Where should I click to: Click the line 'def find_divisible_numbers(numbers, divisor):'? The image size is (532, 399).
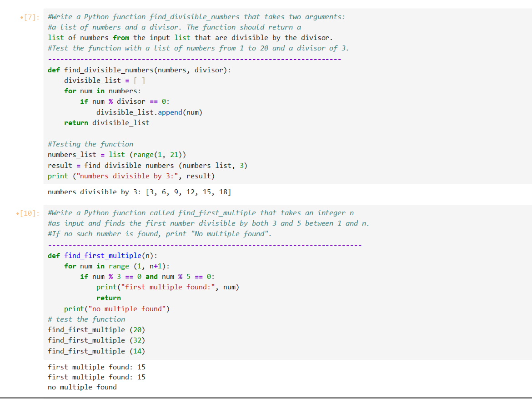click(x=139, y=70)
